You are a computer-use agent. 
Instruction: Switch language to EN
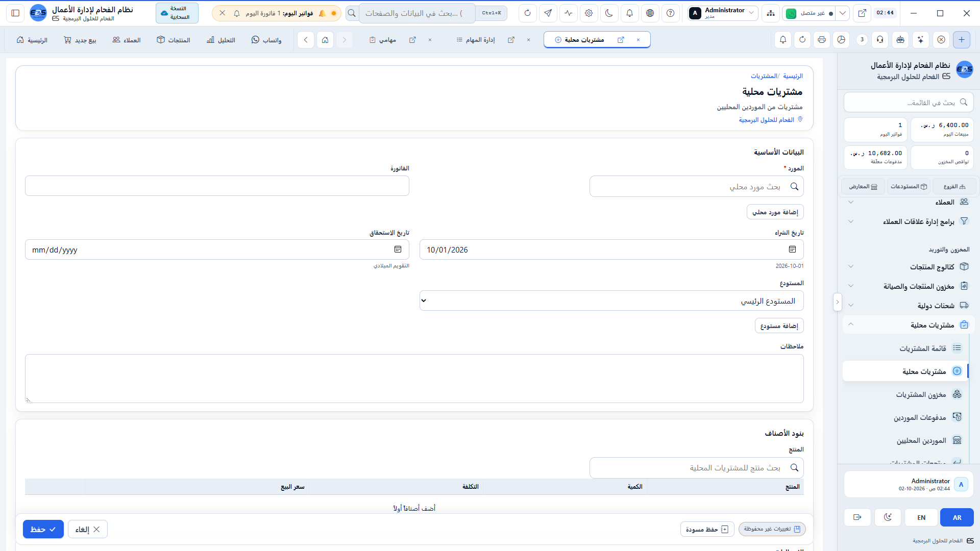click(x=921, y=517)
